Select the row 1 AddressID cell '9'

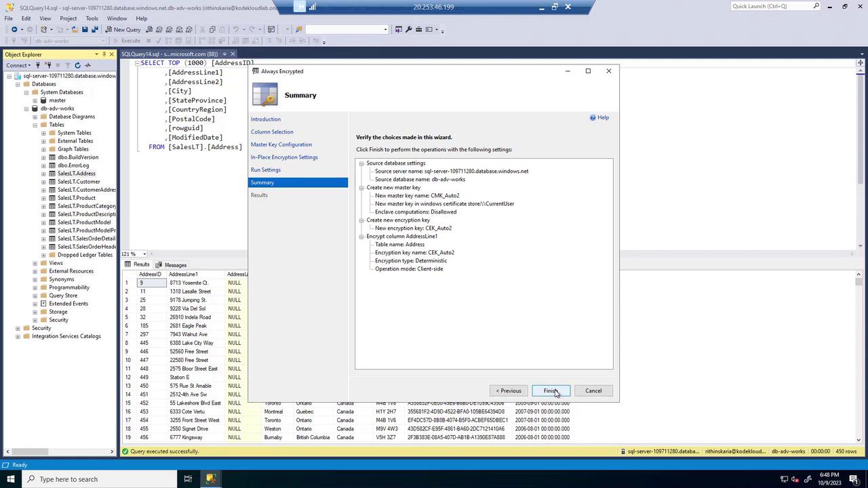[x=152, y=283]
